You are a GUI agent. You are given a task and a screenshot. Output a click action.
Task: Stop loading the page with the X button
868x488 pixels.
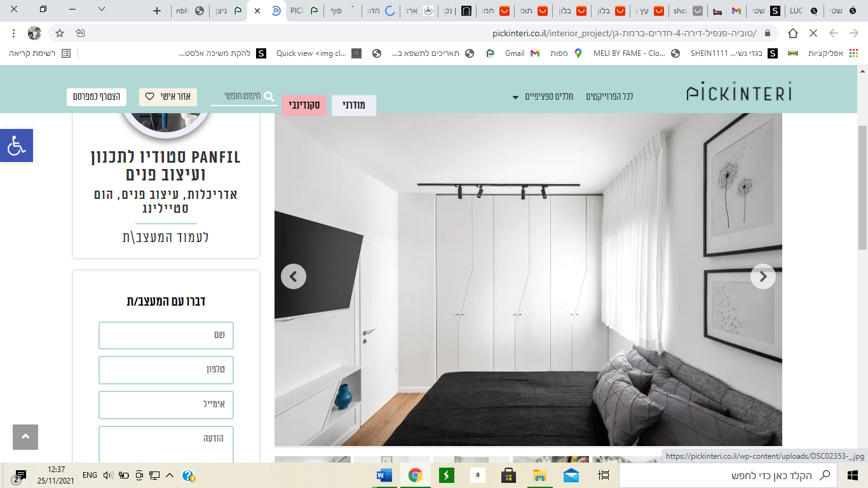(x=813, y=33)
